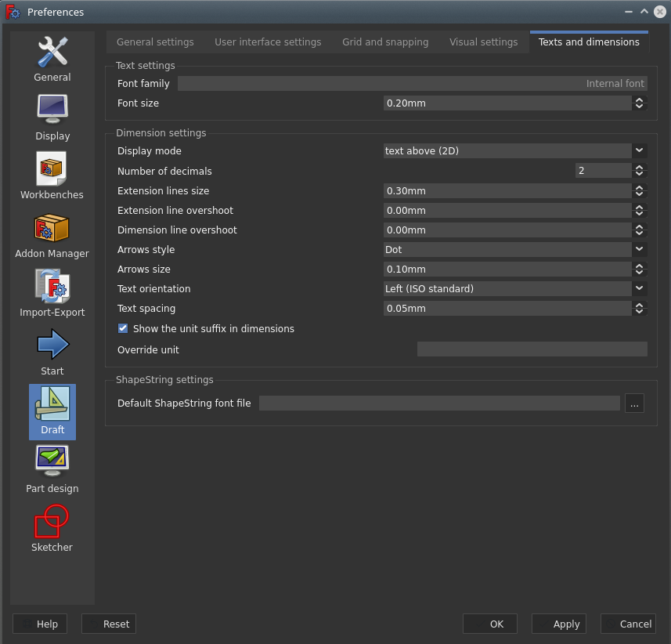This screenshot has height=644, width=671.
Task: Browse for the default ShapeString font file
Action: [x=634, y=403]
